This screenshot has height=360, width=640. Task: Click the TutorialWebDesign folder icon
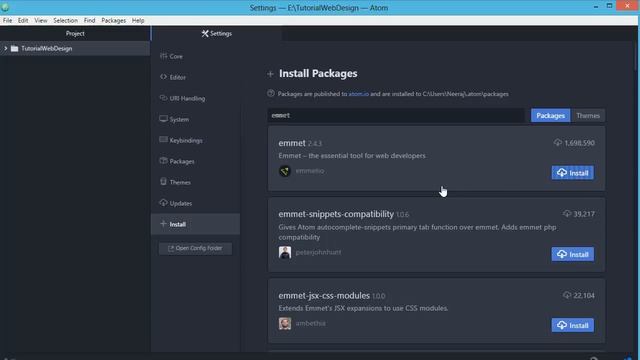tap(15, 49)
